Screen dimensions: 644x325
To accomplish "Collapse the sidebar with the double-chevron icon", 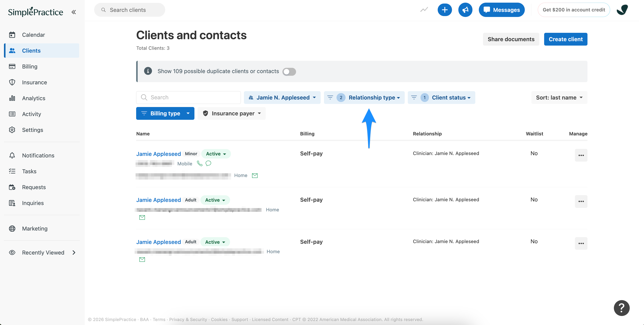I will [73, 12].
